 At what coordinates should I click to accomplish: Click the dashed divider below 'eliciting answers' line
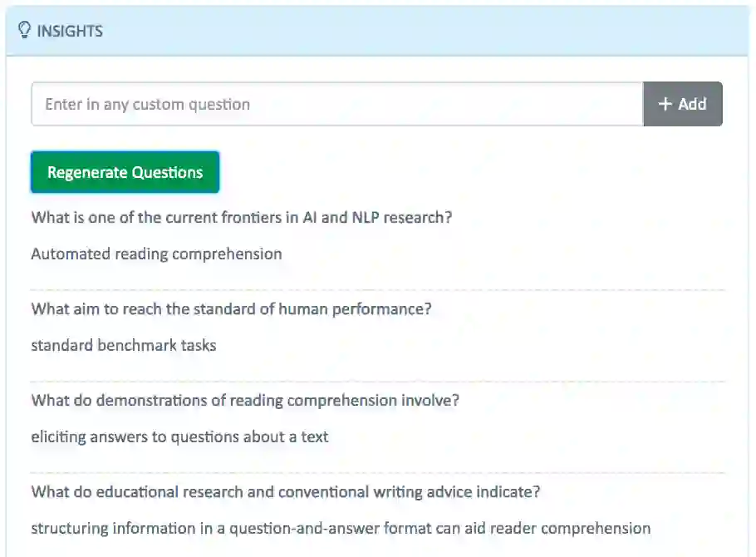click(378, 473)
